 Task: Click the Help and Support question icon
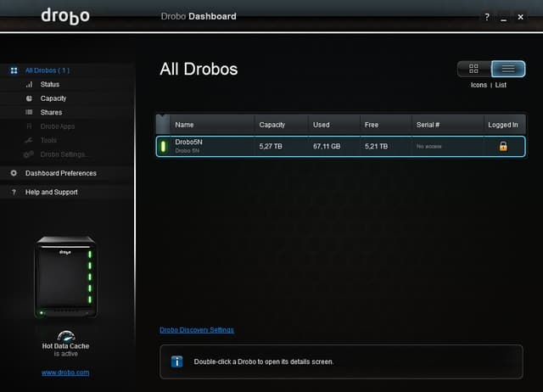[x=14, y=193]
